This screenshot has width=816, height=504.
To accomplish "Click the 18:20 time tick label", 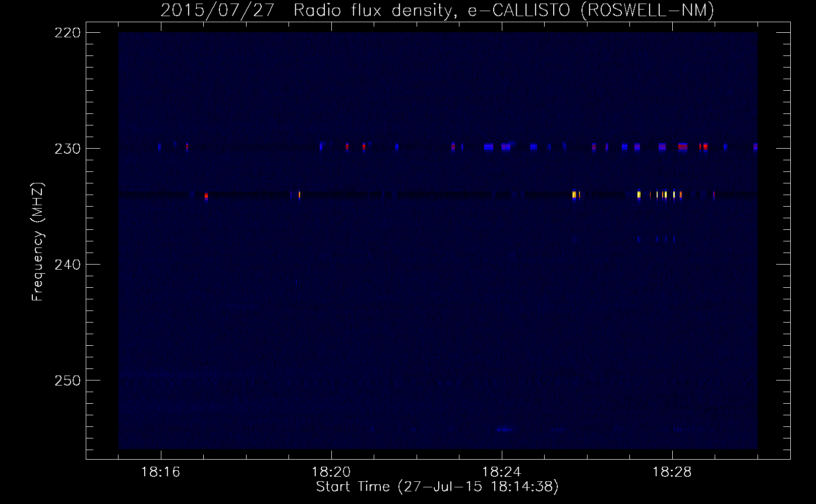I will click(331, 472).
